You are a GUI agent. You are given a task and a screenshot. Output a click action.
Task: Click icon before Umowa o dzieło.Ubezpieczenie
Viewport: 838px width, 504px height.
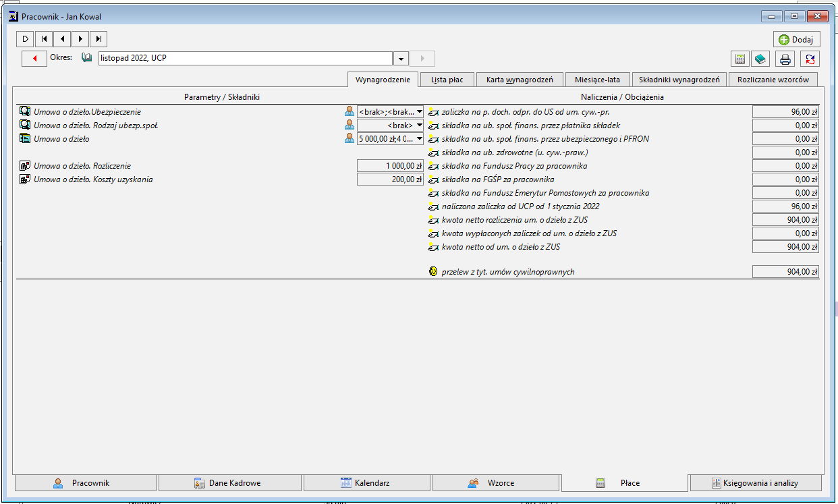[26, 111]
